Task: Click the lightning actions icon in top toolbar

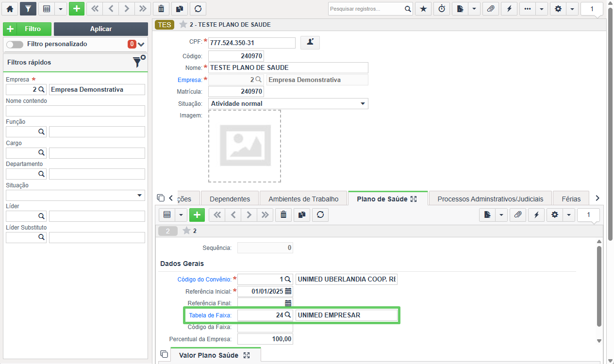Action: click(x=509, y=9)
